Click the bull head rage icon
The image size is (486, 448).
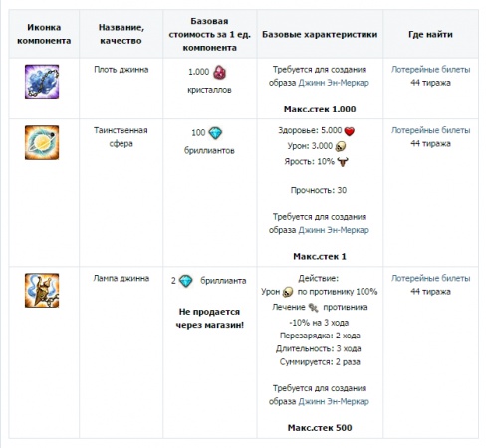point(343,162)
